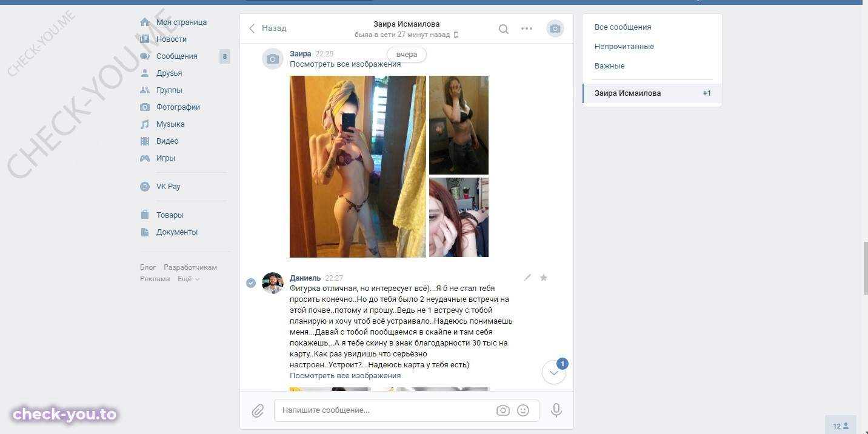868x434 pixels.
Task: Open the Разработчикам footer link
Action: 190,267
